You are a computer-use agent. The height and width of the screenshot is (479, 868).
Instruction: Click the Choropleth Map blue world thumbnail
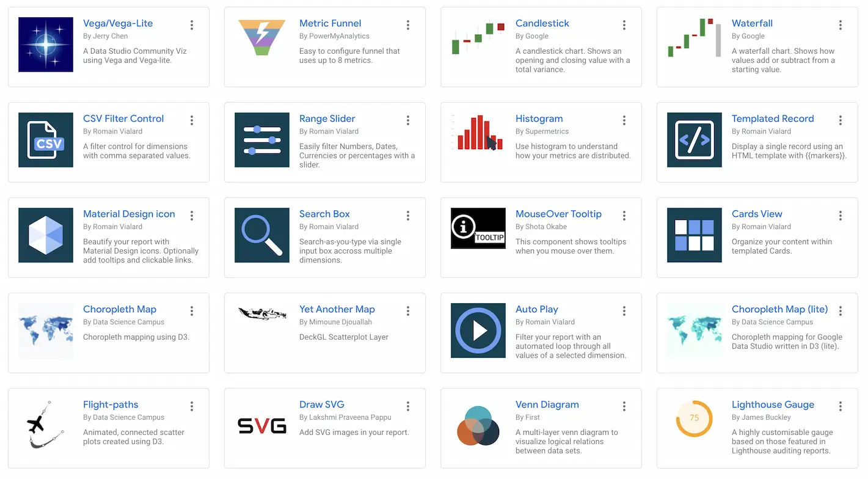[46, 331]
